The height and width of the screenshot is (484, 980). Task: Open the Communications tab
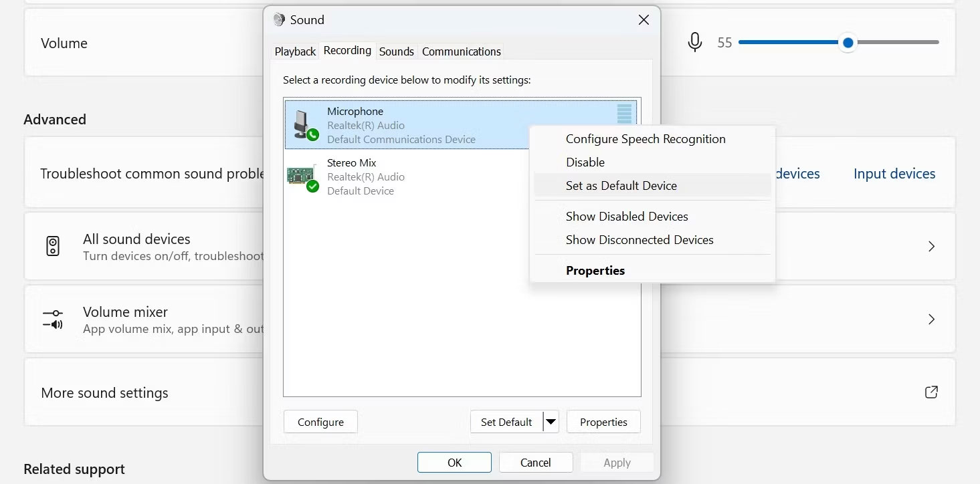coord(462,51)
